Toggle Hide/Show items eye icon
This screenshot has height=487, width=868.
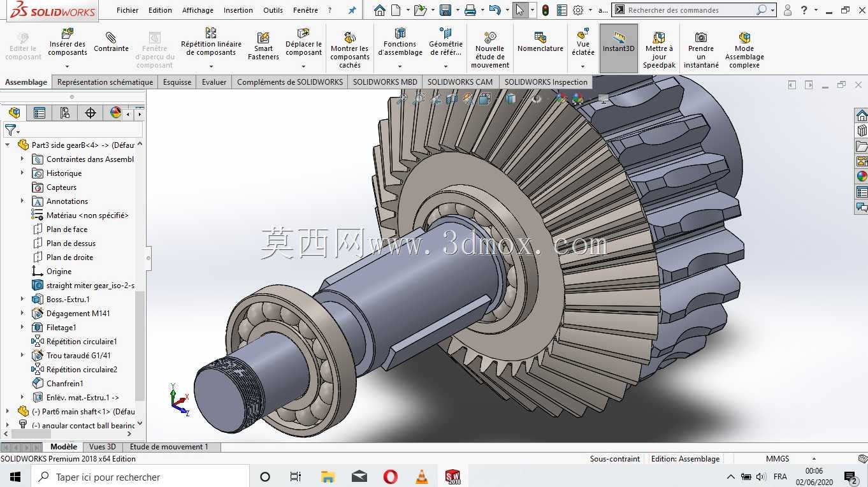click(x=537, y=99)
